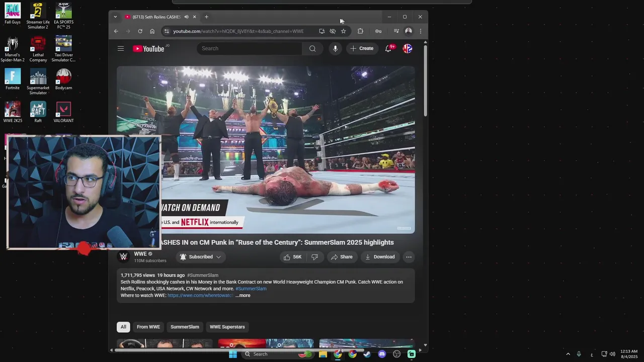The width and height of the screenshot is (644, 362).
Task: Start voice search with microphone icon
Action: (335, 48)
